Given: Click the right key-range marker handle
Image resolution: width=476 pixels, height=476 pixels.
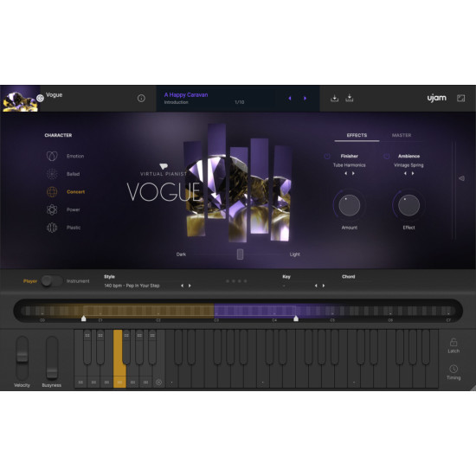Looking at the screenshot, I should coord(296,318).
